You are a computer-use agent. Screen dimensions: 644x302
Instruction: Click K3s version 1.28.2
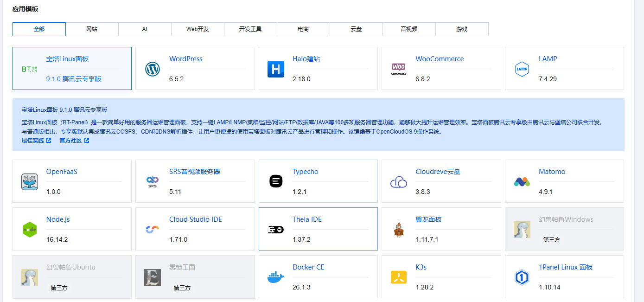coord(425,287)
